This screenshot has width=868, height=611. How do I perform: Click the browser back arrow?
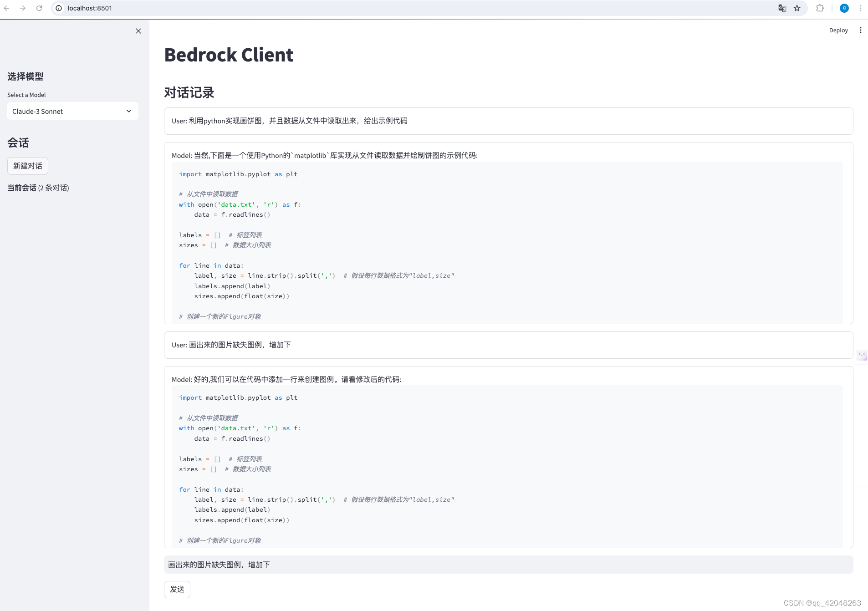point(6,8)
